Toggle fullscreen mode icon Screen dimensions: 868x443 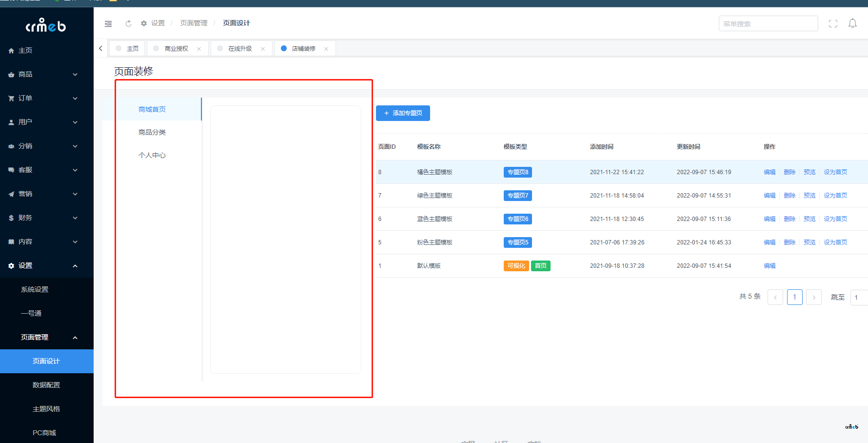point(833,23)
